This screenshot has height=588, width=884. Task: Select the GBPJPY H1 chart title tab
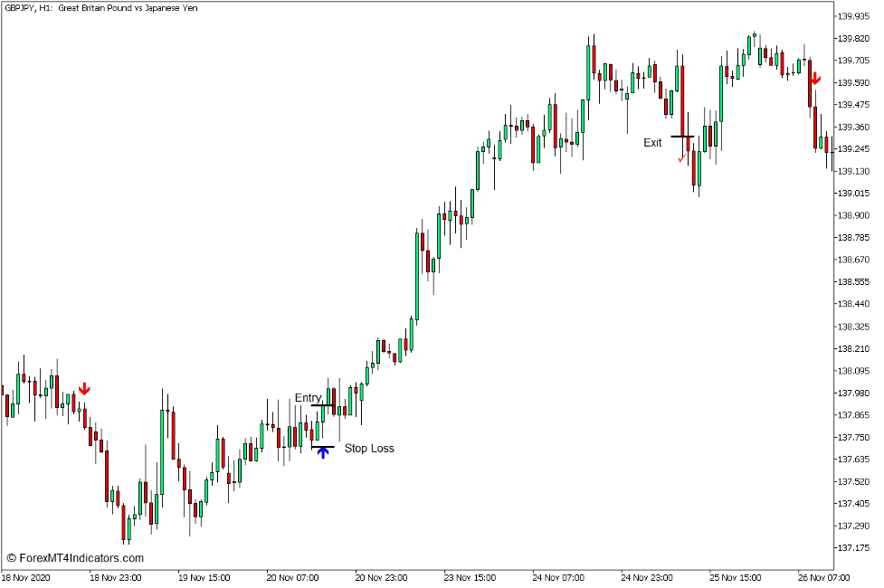27,8
